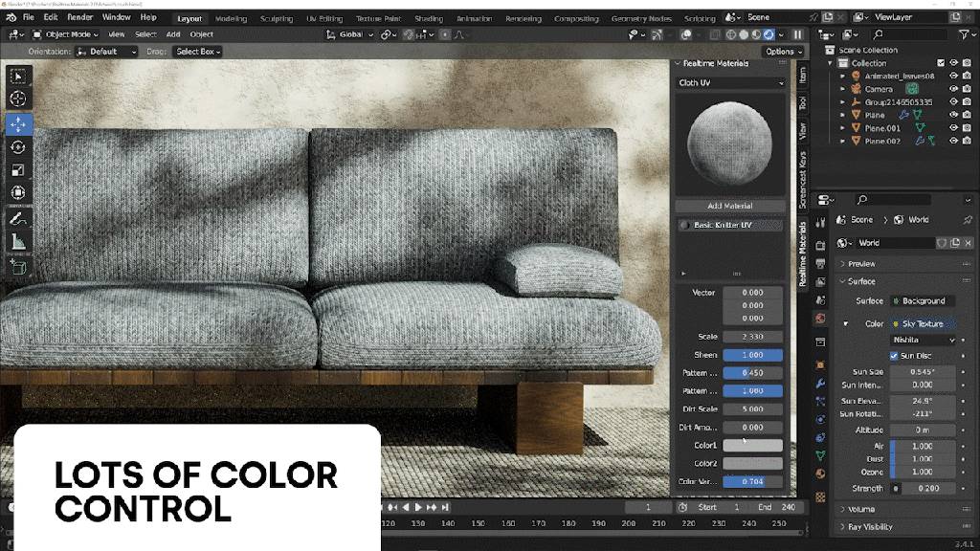Click the Color1 swatch
This screenshot has width=980, height=551.
click(752, 446)
